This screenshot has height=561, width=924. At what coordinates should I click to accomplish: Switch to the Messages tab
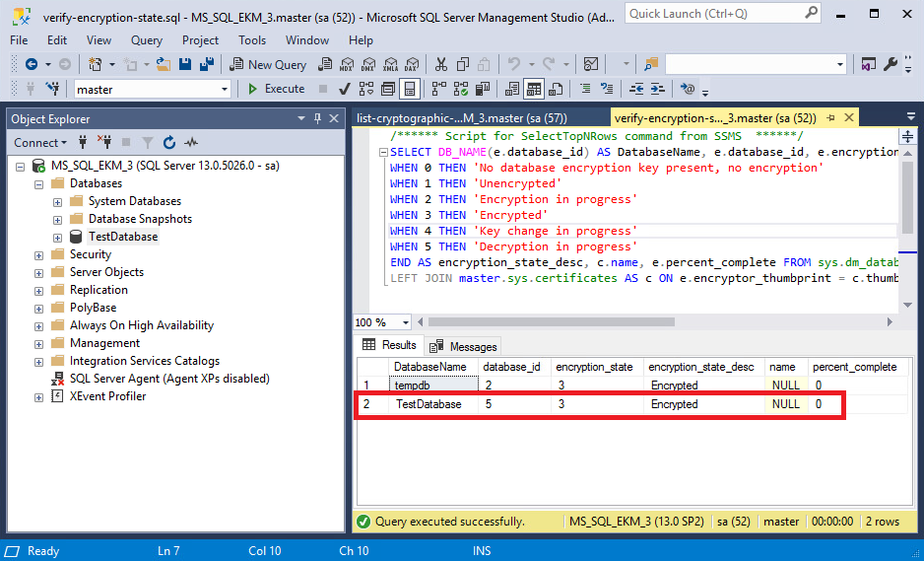coord(464,346)
